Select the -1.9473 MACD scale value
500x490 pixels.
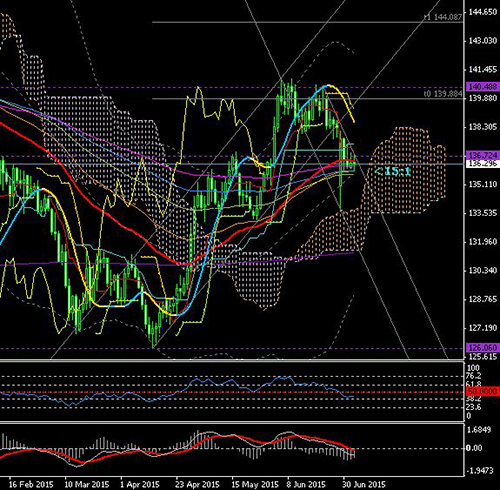[x=480, y=470]
